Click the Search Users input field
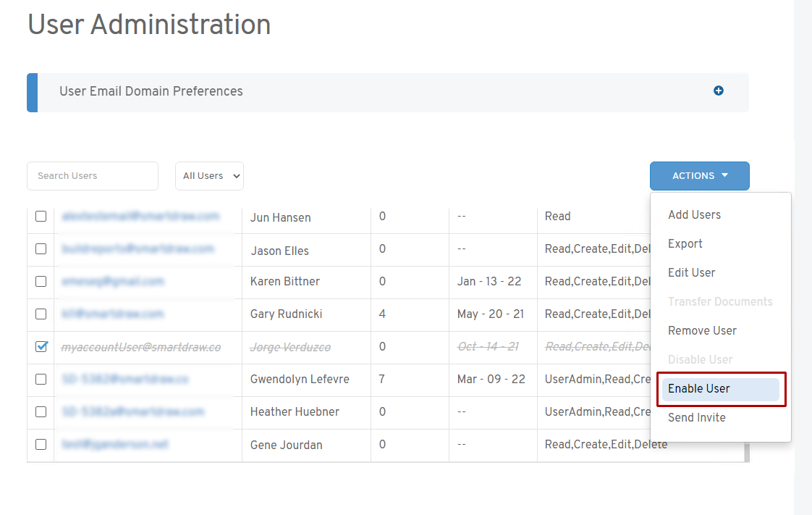This screenshot has height=515, width=812. [x=93, y=176]
